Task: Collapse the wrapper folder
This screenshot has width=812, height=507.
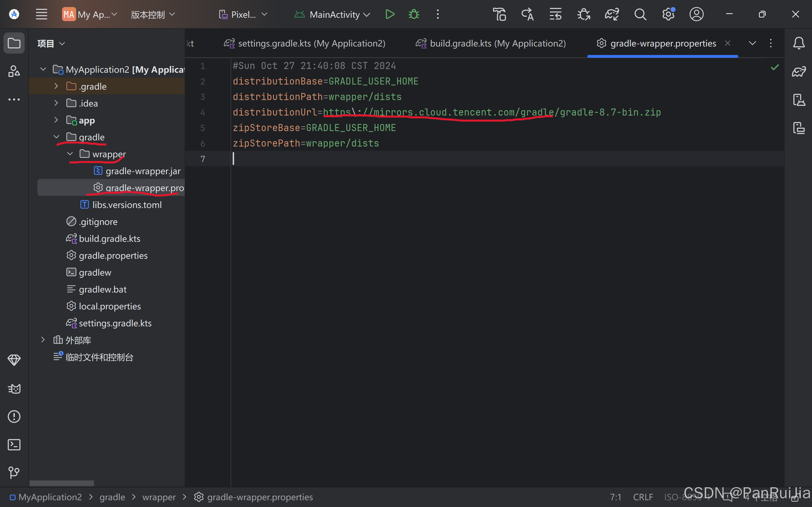Action: (x=70, y=154)
